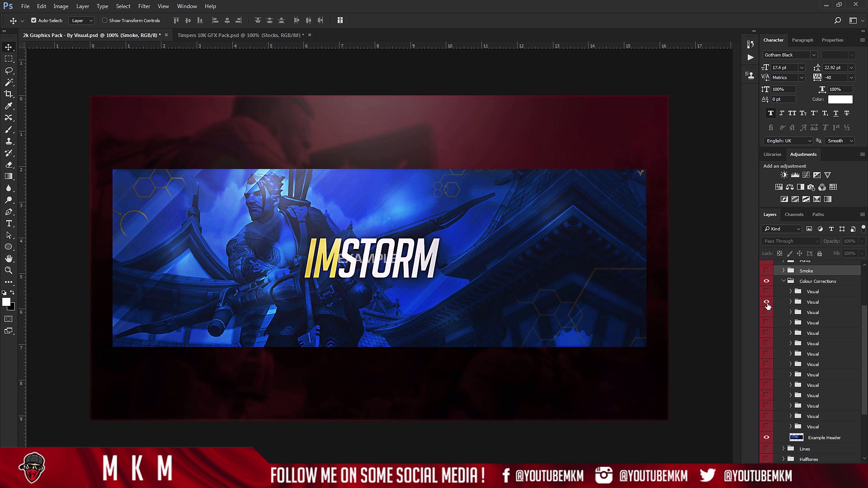Select the Hand tool

click(x=9, y=258)
